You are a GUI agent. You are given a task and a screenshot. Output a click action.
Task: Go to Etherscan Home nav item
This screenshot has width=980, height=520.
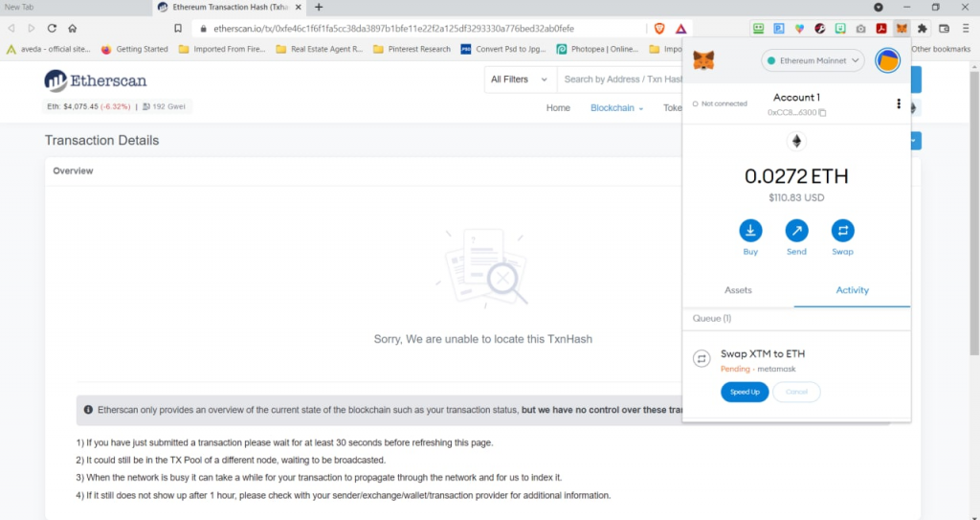pos(558,107)
